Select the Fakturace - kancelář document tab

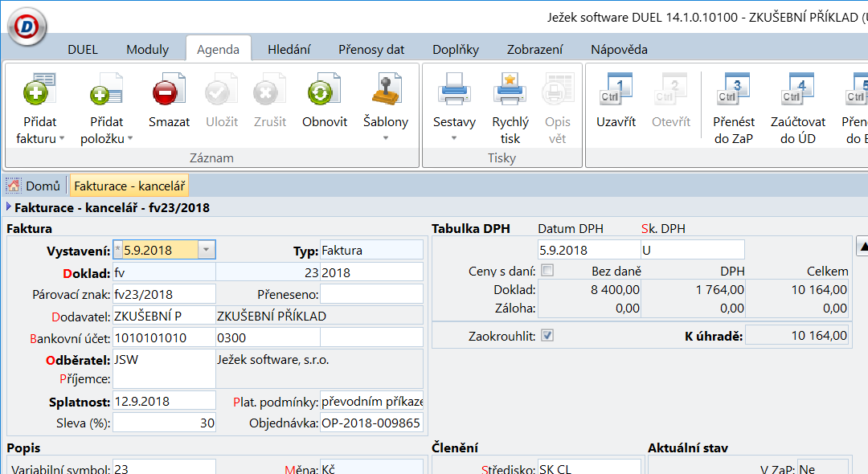tap(129, 186)
